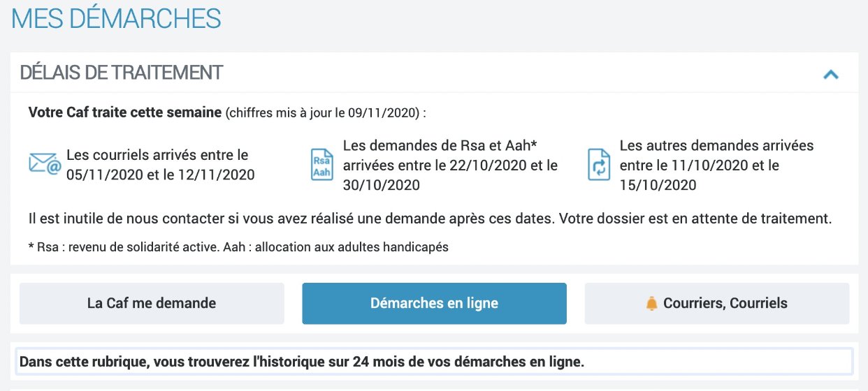This screenshot has width=868, height=391.
Task: Open the Courriers, Courriels tab
Action: 717,303
